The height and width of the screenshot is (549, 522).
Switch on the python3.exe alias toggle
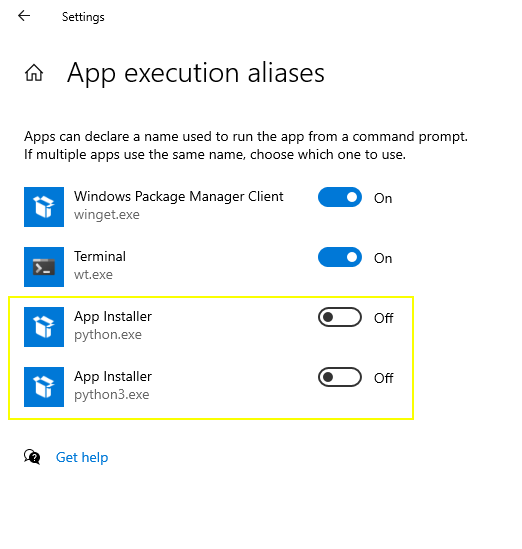pos(340,377)
